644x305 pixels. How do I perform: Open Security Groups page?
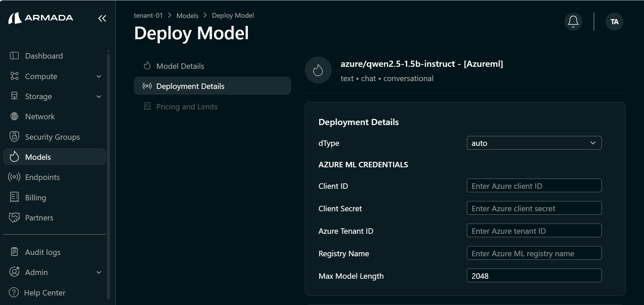(54, 137)
